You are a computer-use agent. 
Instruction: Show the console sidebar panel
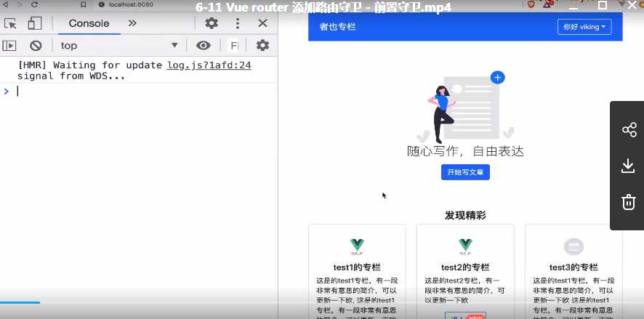(x=9, y=46)
